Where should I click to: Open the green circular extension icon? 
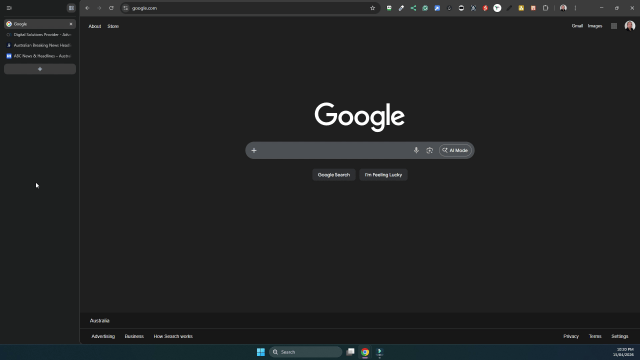click(425, 8)
